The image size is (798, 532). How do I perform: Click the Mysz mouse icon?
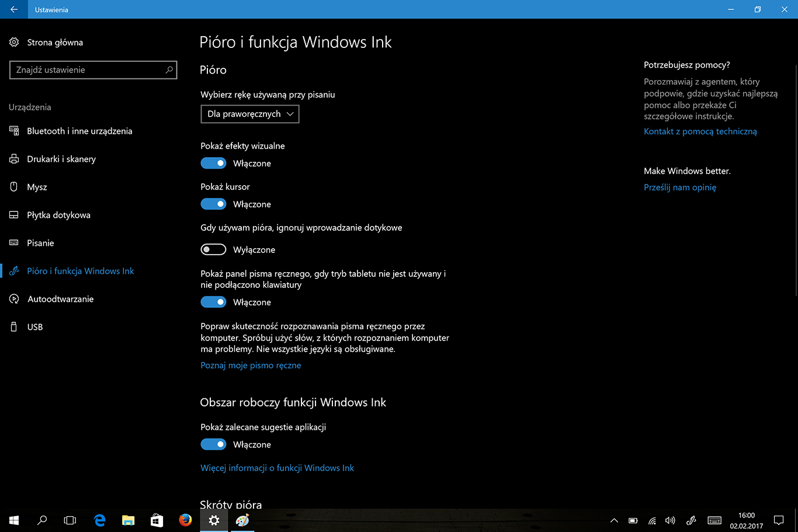(x=14, y=187)
